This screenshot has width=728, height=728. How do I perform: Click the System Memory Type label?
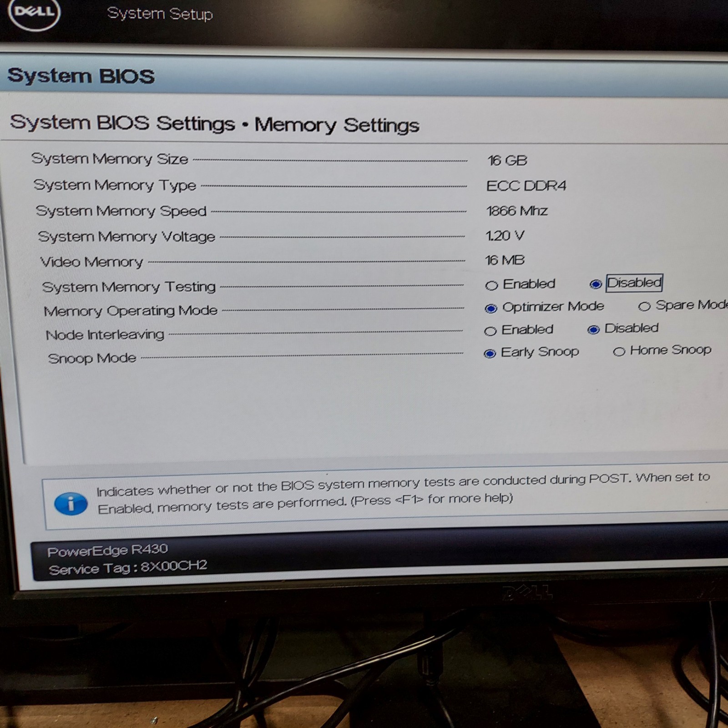(x=115, y=185)
